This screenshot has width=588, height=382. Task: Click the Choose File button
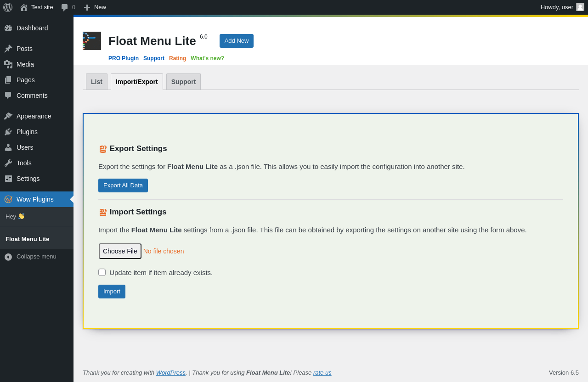point(120,251)
